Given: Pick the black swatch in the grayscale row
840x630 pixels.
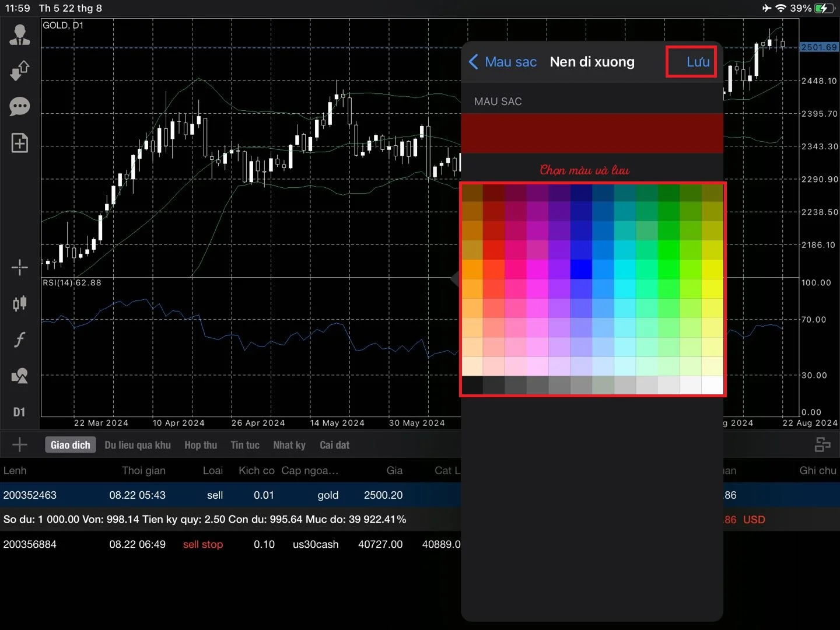Looking at the screenshot, I should 472,385.
